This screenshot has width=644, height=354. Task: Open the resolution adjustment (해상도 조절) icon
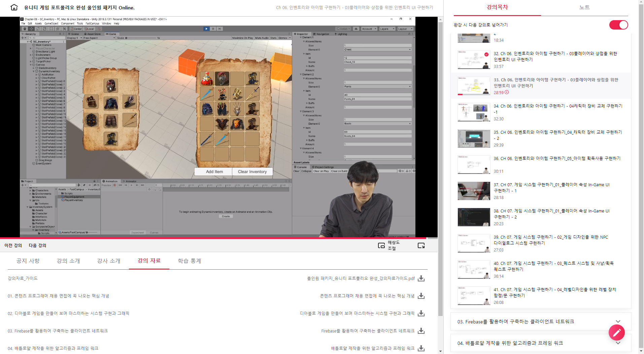click(x=381, y=245)
